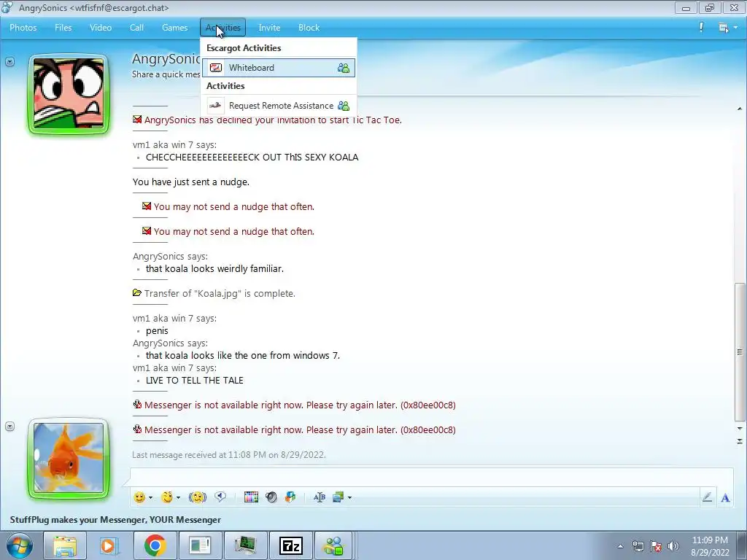Image resolution: width=747 pixels, height=560 pixels.
Task: Click the conversation scroll up arrow
Action: pos(740,109)
